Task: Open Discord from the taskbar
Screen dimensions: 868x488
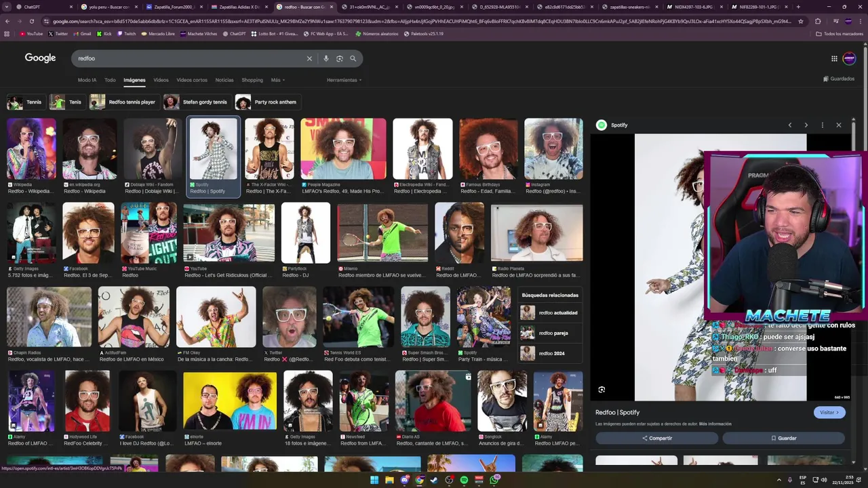Action: pyautogui.click(x=404, y=480)
